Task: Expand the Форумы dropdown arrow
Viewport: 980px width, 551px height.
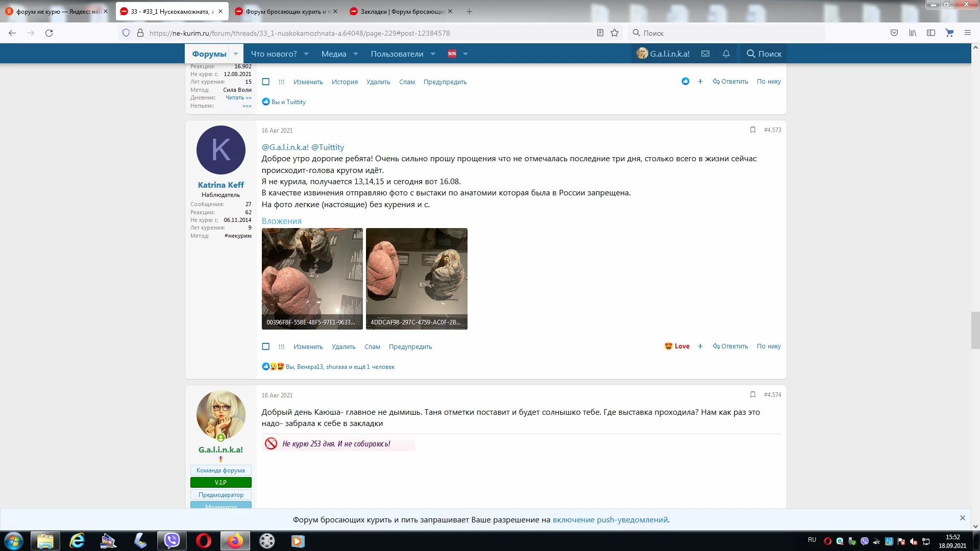Action: point(235,54)
